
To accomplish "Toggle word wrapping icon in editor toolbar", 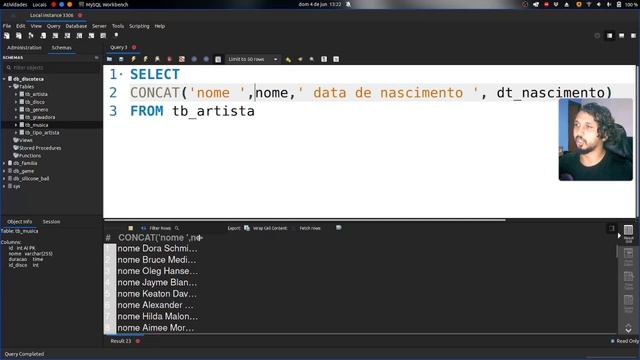I will pos(336,59).
